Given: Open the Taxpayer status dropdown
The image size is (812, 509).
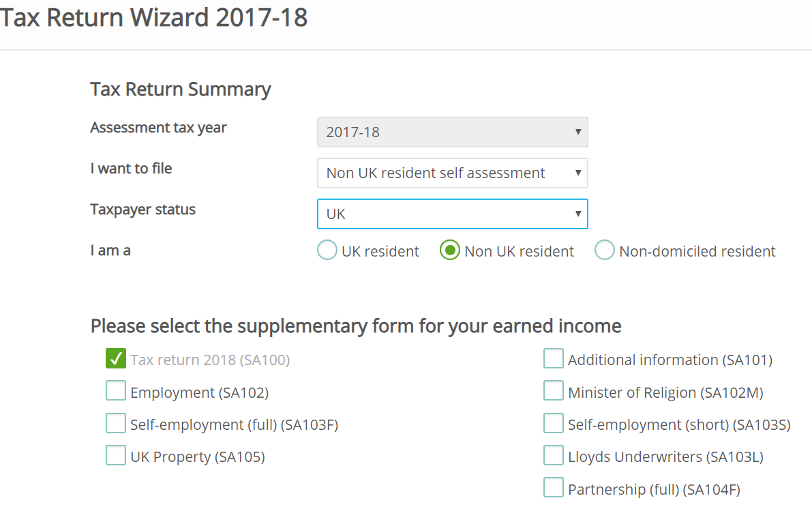Looking at the screenshot, I should [452, 214].
